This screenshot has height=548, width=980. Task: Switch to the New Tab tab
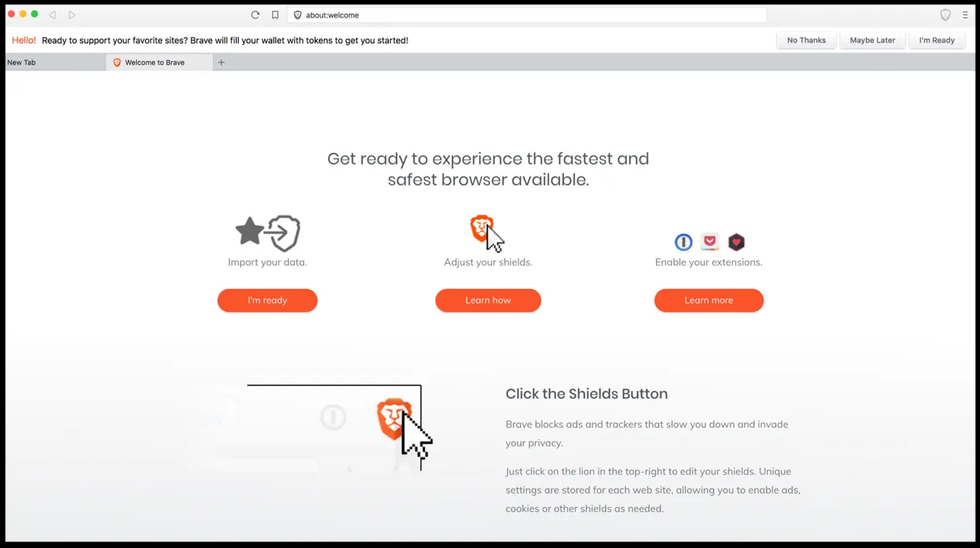click(x=55, y=63)
